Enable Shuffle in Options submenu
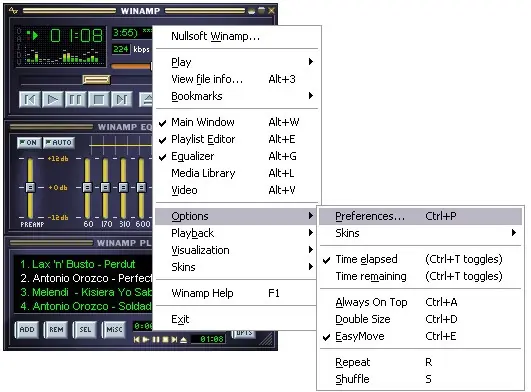 (420, 379)
